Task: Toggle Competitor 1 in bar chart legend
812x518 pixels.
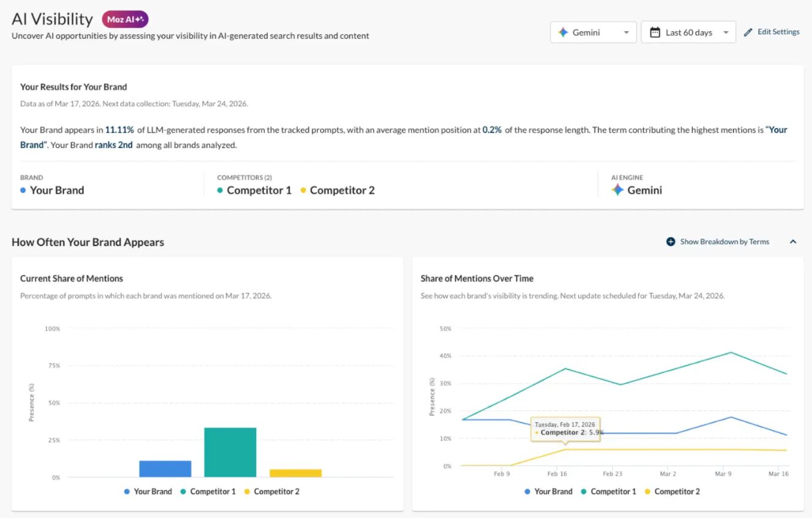Action: pos(207,492)
